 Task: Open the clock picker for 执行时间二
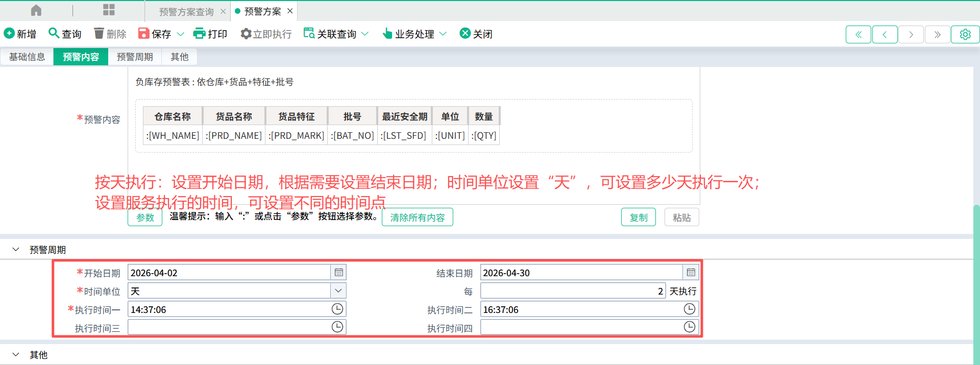(689, 309)
